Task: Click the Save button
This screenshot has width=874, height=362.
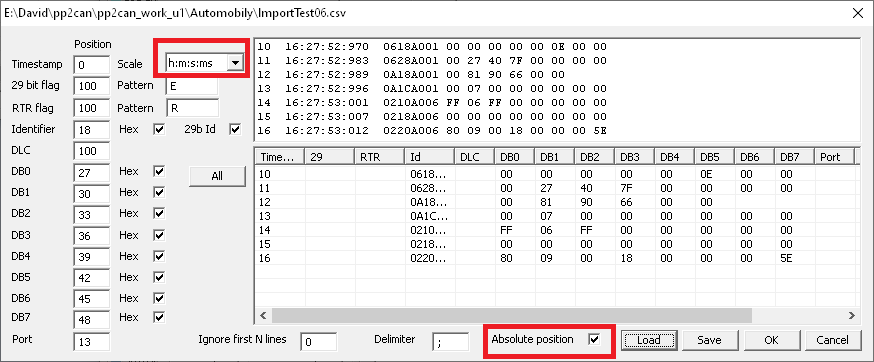Action: click(x=709, y=340)
